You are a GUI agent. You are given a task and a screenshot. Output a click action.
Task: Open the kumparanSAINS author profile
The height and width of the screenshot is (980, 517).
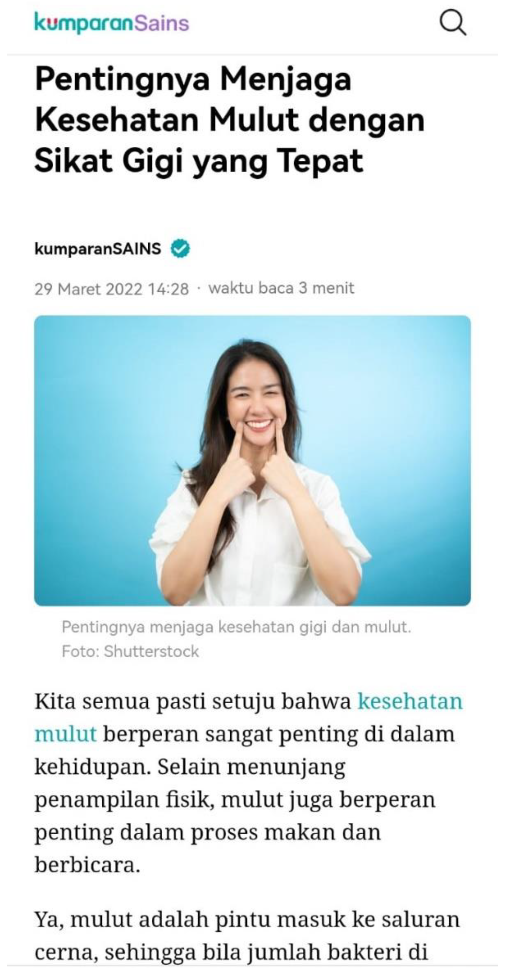(98, 249)
